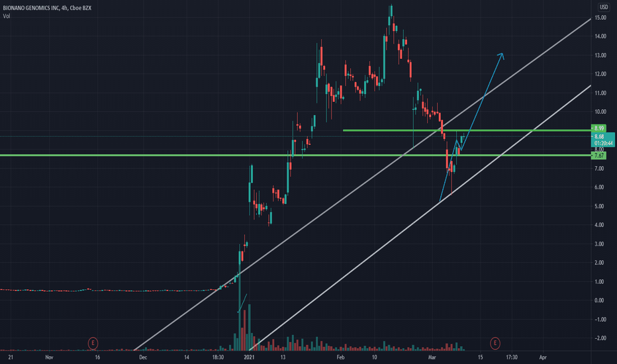This screenshot has width=617, height=364.
Task: Click the 6.00 price axis value
Action: point(599,187)
